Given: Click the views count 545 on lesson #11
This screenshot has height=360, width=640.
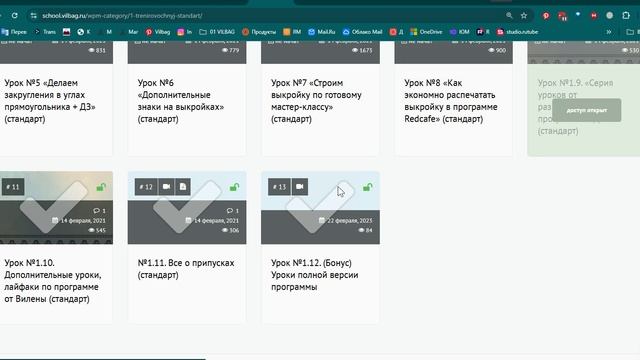Looking at the screenshot, I should (x=98, y=230).
